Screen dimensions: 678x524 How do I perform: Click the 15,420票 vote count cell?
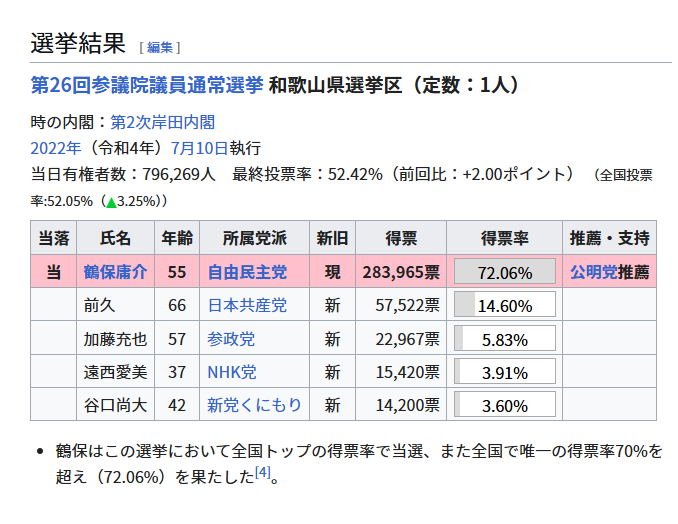[x=401, y=372]
